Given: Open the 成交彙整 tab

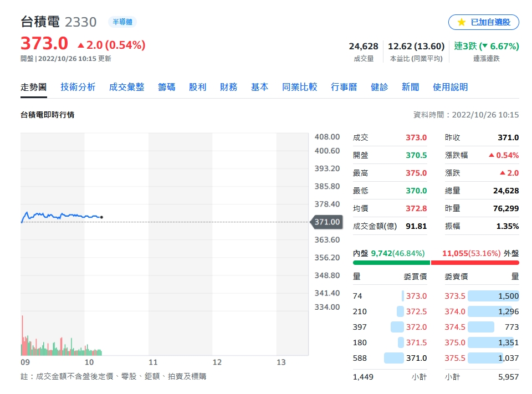Looking at the screenshot, I should coord(126,87).
